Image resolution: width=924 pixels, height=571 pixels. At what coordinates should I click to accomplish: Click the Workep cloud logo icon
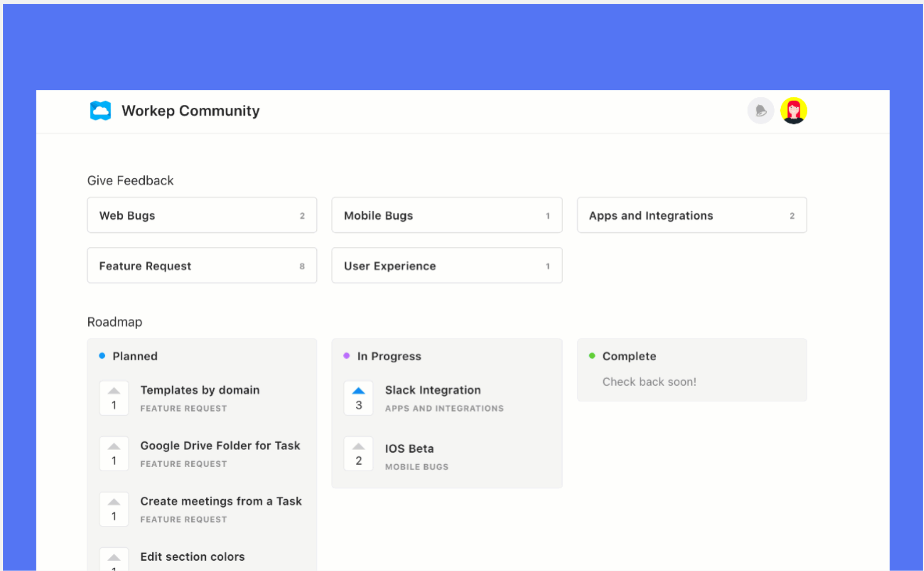coord(100,111)
